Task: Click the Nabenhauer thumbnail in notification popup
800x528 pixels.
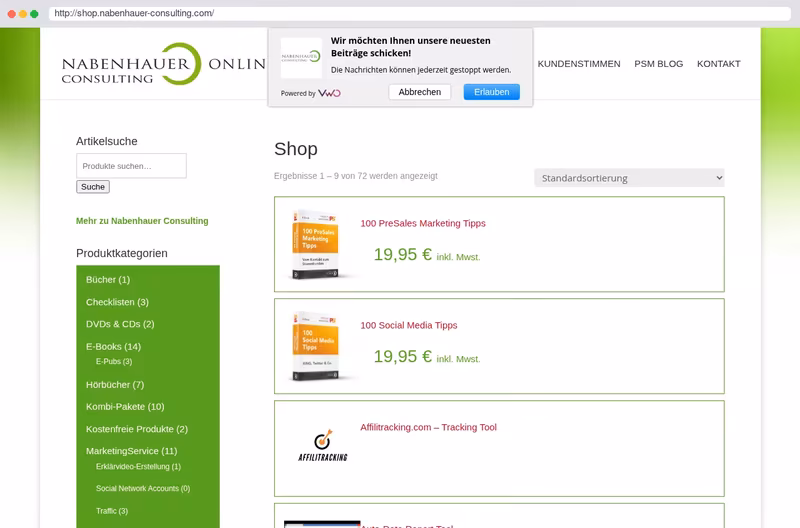Action: coord(301,57)
